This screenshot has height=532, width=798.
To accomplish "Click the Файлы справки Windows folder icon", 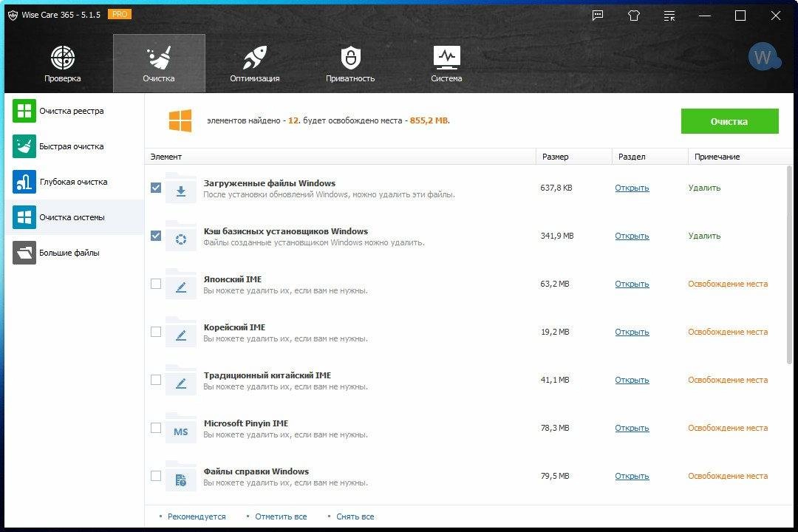I will 181,477.
